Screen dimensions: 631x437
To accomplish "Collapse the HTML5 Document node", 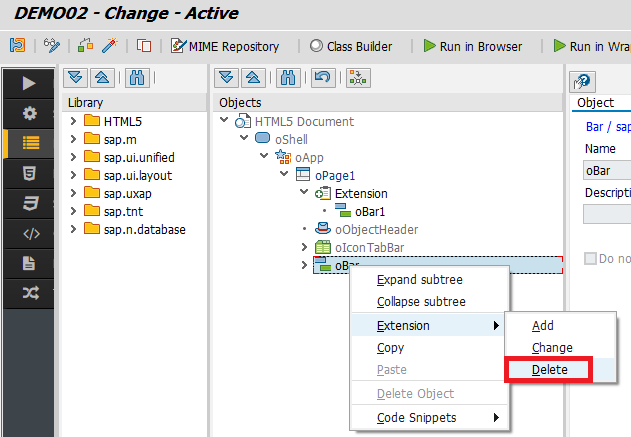I will [224, 120].
